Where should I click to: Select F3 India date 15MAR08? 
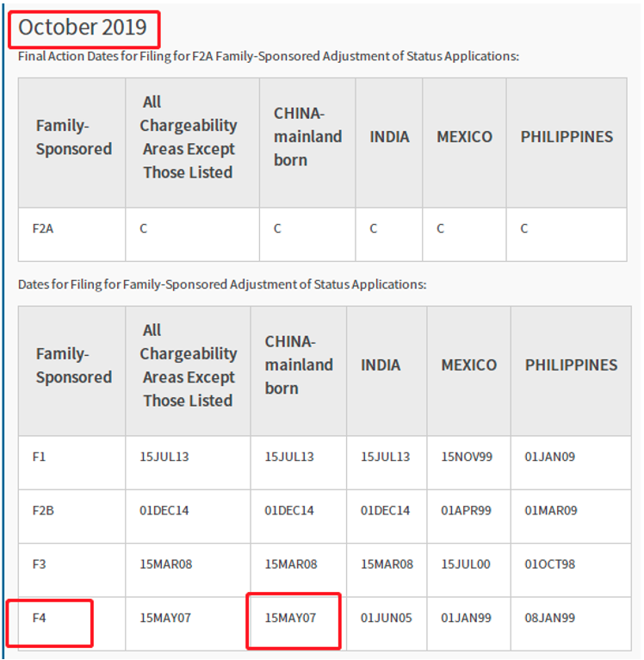pos(387,564)
